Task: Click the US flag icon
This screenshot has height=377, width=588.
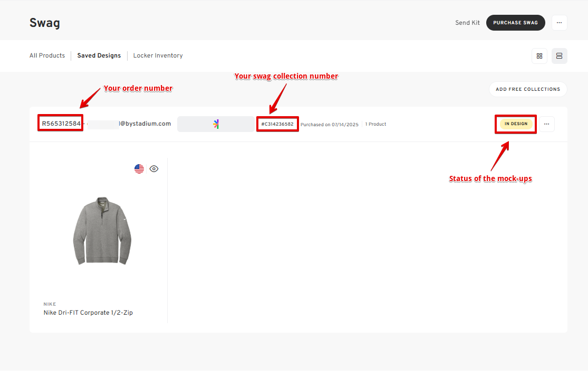Action: point(139,169)
